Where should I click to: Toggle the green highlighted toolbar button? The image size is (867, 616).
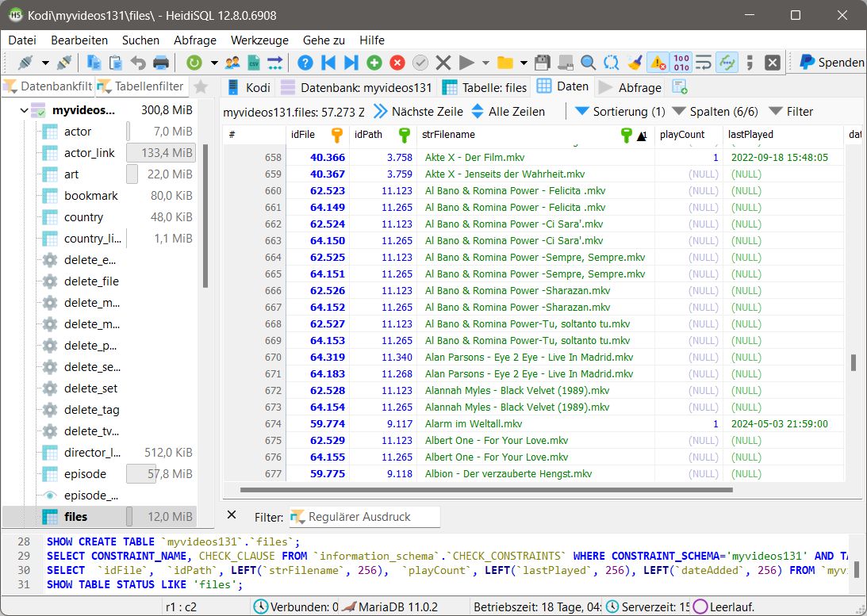(727, 63)
